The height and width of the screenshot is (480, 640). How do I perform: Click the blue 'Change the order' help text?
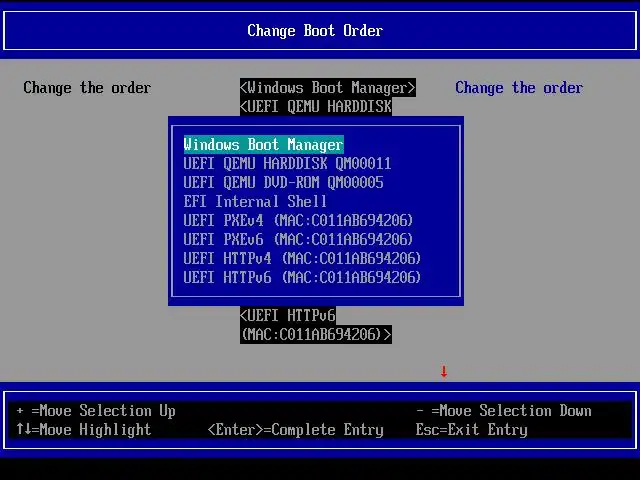click(x=519, y=88)
